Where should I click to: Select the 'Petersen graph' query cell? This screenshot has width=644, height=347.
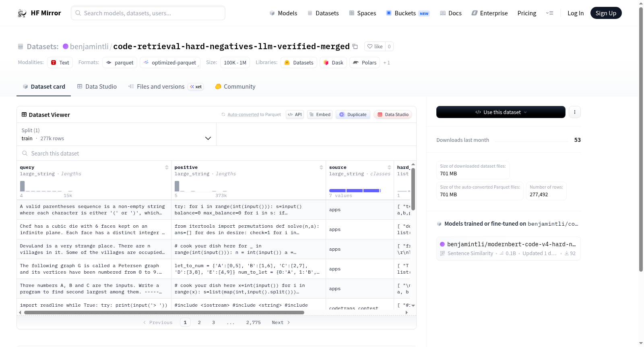coord(94,269)
